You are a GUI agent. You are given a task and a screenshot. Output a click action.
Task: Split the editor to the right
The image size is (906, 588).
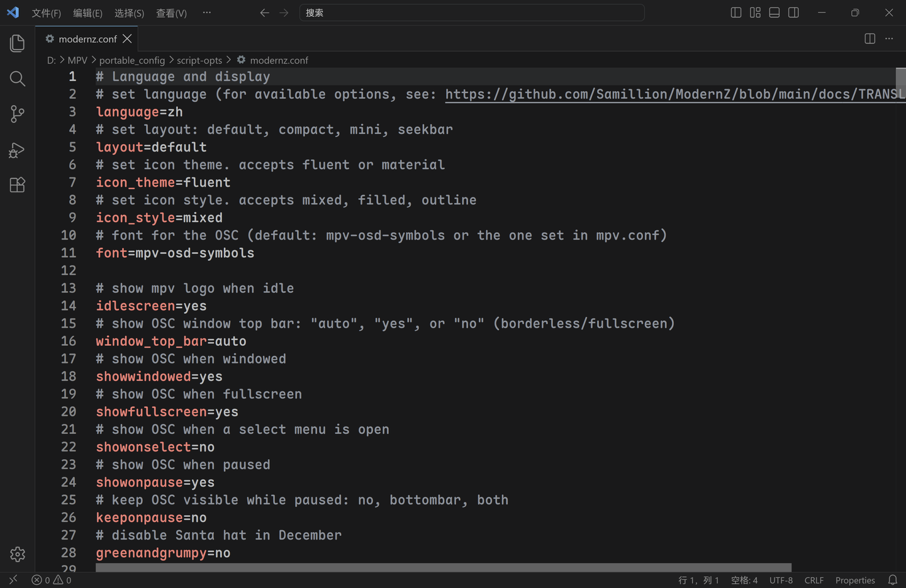870,39
